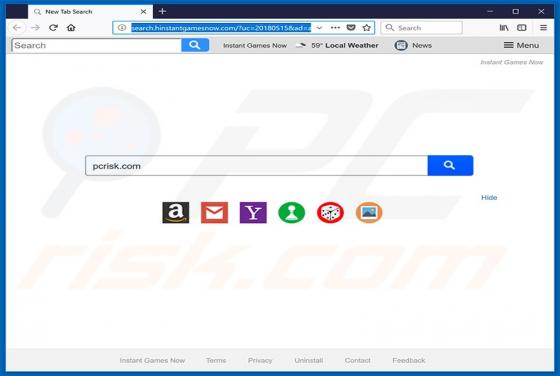The image size is (560, 376).
Task: Click the toolbar blue search button
Action: [x=195, y=45]
